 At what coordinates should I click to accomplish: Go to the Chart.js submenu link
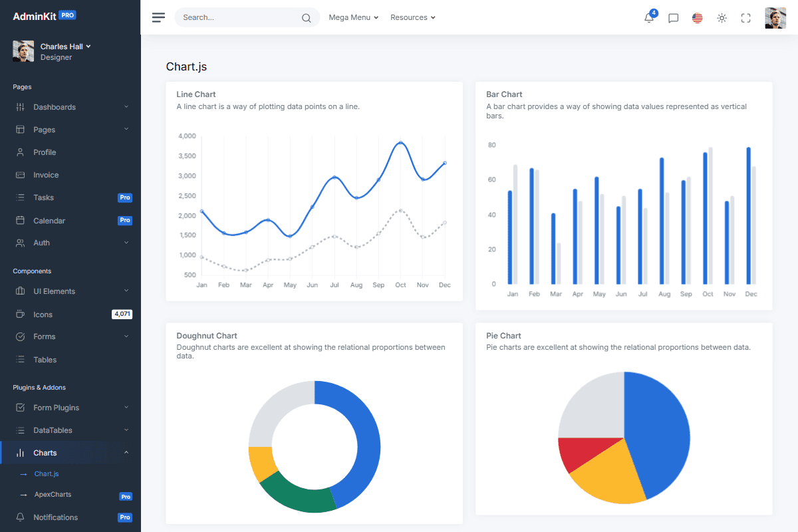point(47,473)
